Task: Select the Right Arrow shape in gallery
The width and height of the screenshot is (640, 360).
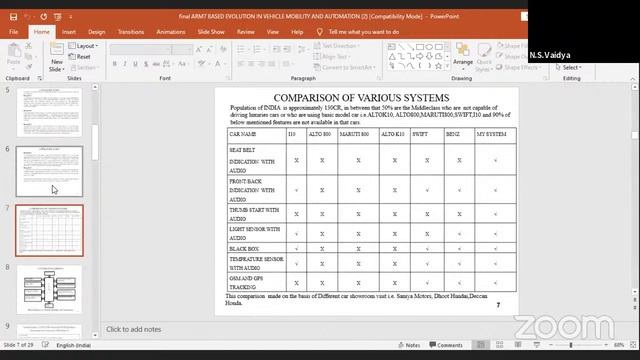Action: coord(420,56)
